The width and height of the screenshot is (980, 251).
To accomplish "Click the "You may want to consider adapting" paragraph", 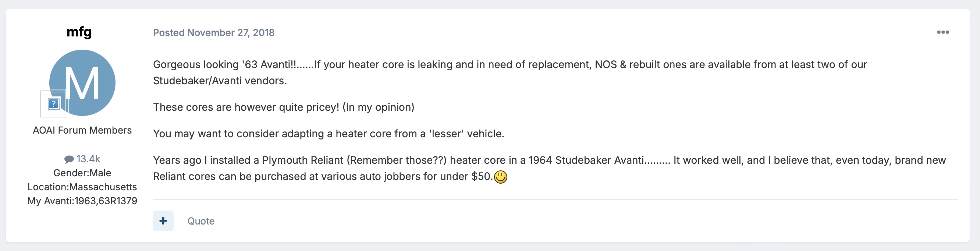I will [328, 134].
